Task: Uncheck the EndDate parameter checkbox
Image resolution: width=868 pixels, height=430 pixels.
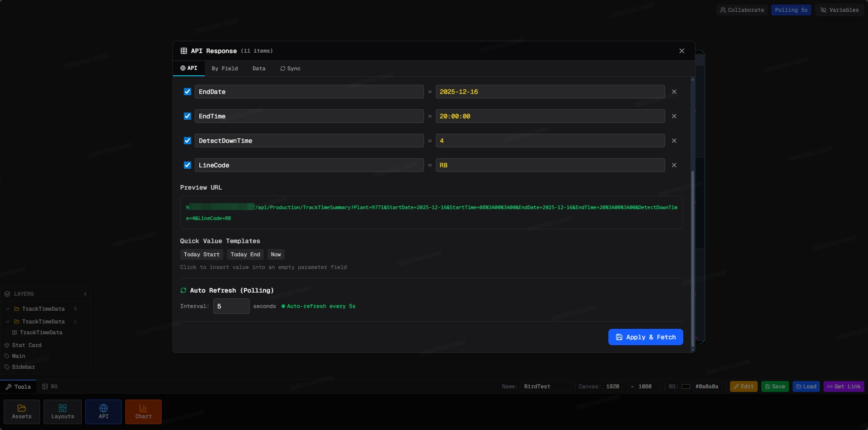Action: pos(187,92)
